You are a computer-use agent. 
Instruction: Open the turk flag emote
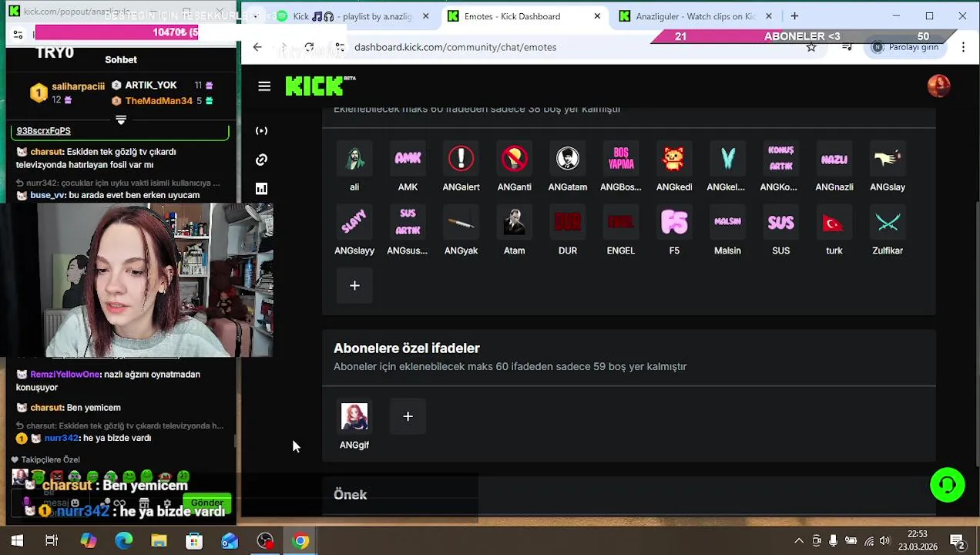[834, 222]
